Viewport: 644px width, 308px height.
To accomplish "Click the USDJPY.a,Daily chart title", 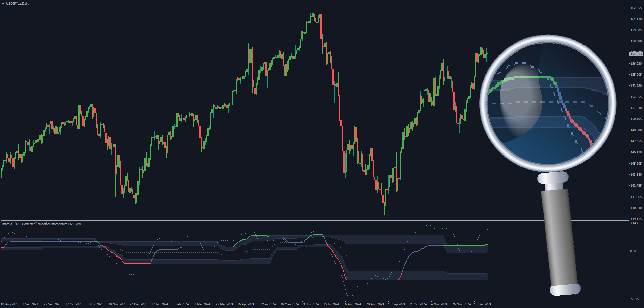I will pos(17,4).
